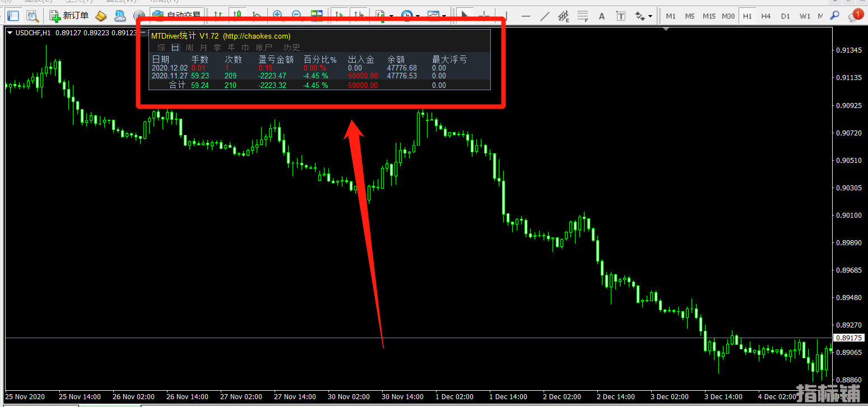Viewport: 868px width, 407px height.
Task: Open the Strategy Tester magnifier icon
Action: (x=32, y=16)
